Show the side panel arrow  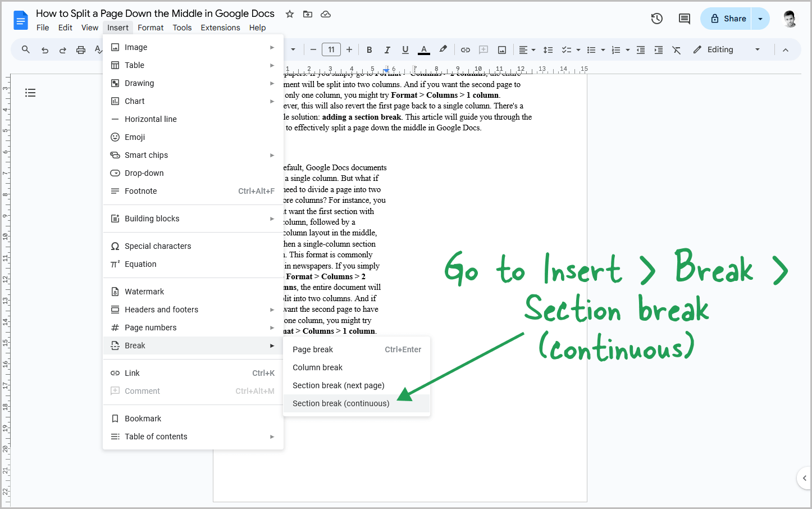(x=805, y=478)
